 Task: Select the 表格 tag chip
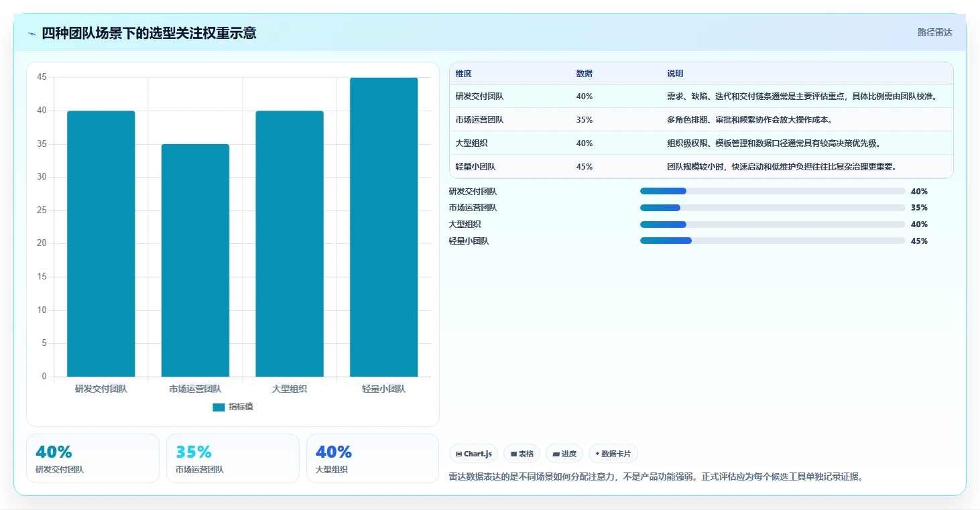[522, 454]
